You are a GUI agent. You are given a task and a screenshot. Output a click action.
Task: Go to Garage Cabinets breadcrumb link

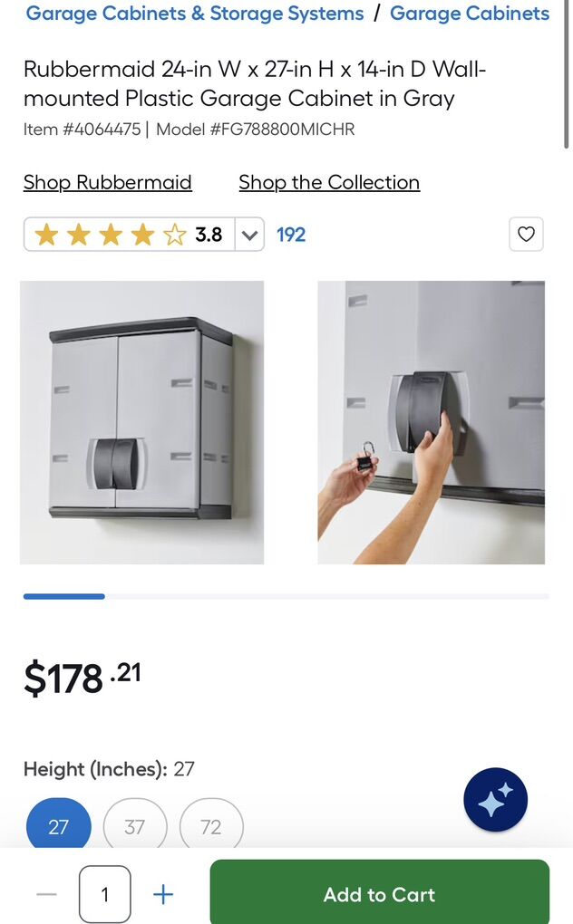point(470,13)
